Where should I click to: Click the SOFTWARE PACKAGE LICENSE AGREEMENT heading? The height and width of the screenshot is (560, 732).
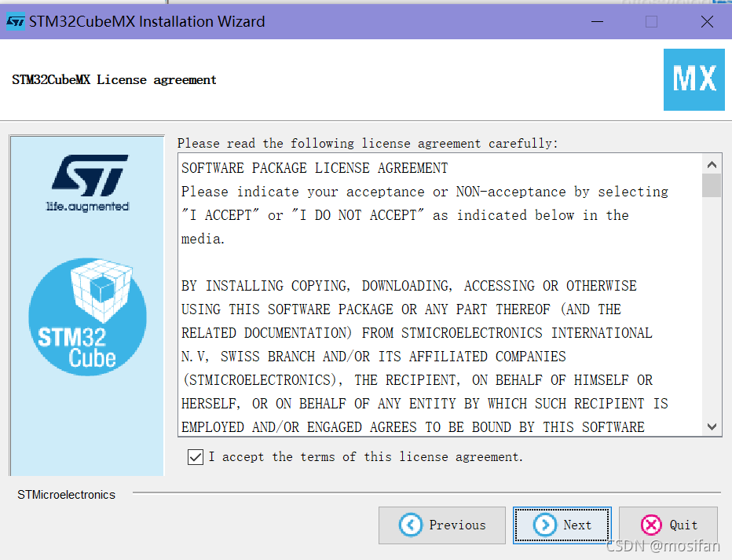[x=315, y=168]
